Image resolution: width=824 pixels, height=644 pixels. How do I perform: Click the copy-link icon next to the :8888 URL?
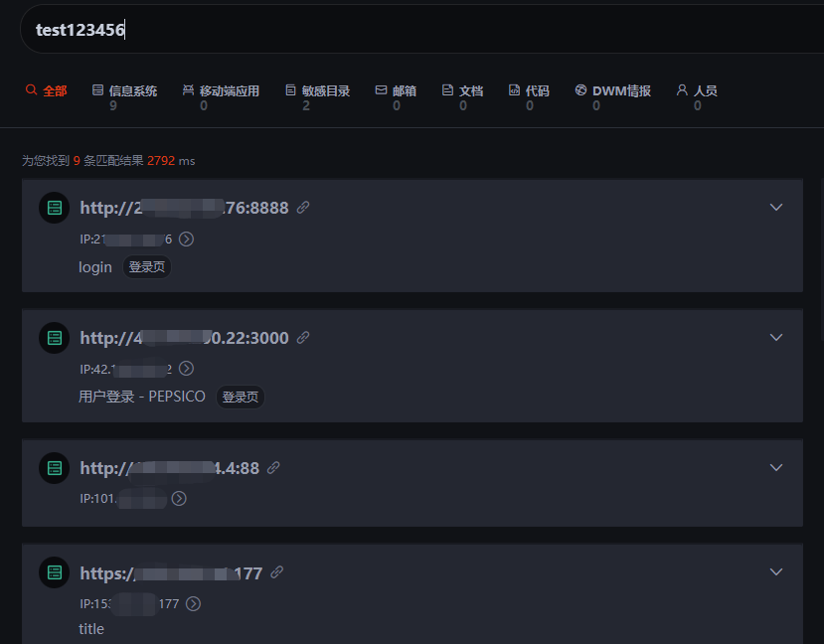click(303, 208)
